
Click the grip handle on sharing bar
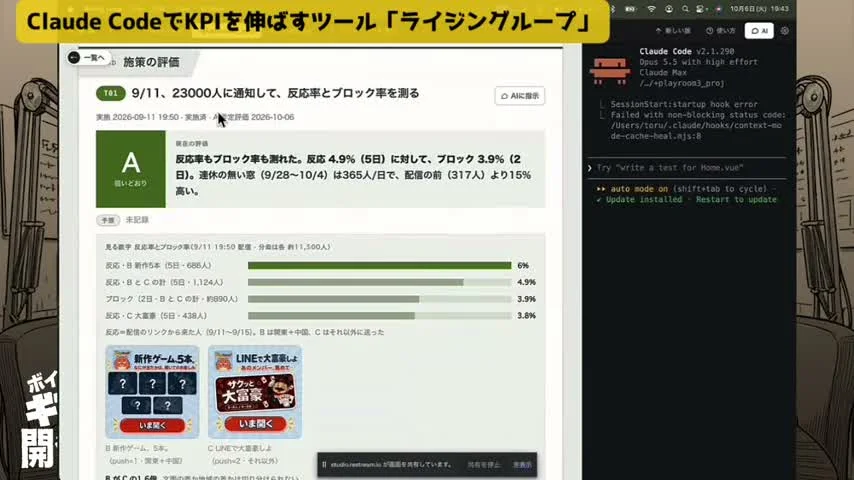(x=324, y=465)
